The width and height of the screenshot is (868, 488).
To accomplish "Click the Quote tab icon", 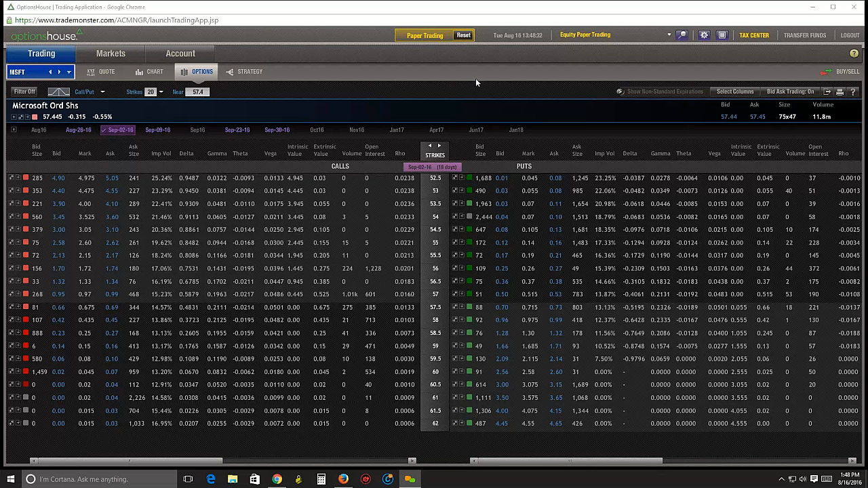I will click(91, 72).
